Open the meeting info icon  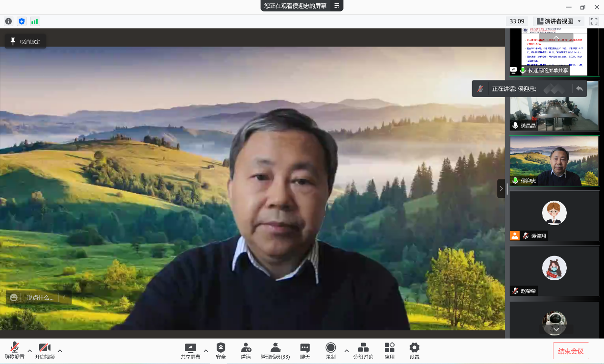pyautogui.click(x=9, y=21)
